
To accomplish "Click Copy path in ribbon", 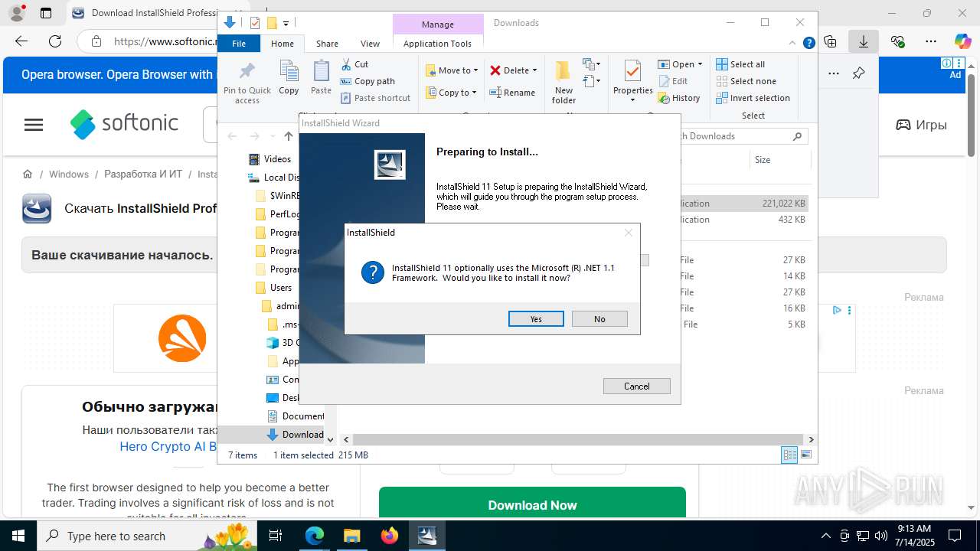I will (x=367, y=81).
